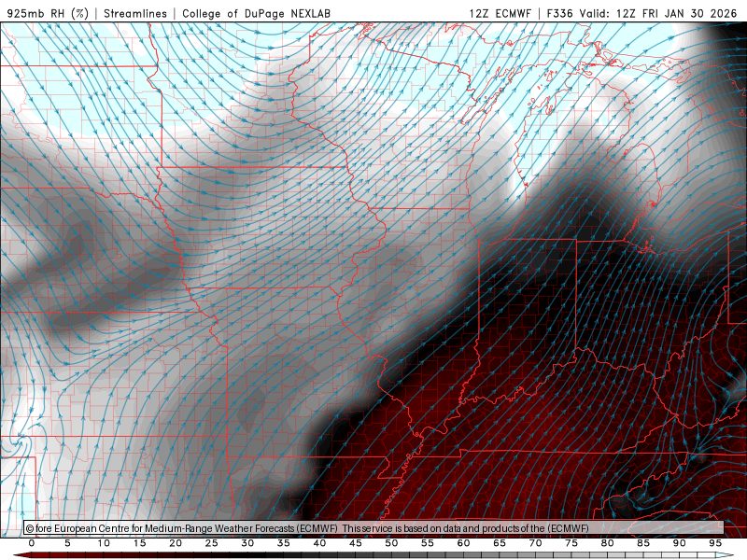Click the '925mb RH (%)' title text
The width and height of the screenshot is (747, 560).
(x=49, y=13)
